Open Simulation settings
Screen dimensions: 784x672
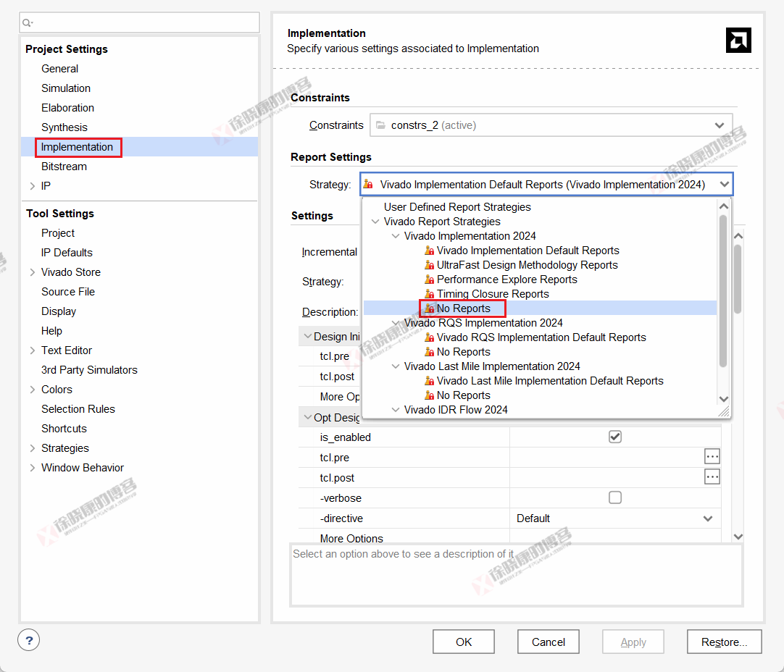click(x=66, y=88)
